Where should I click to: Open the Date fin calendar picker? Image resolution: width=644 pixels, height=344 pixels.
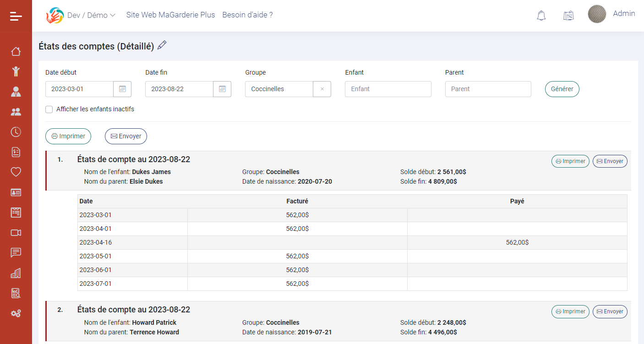[x=222, y=89]
